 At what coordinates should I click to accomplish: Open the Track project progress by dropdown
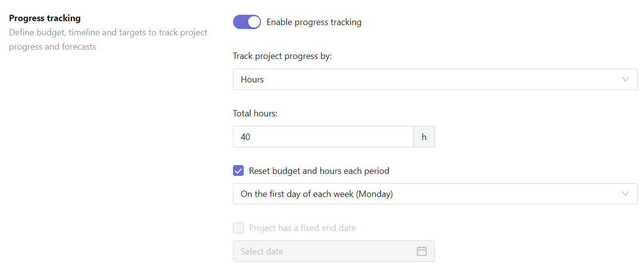tap(435, 80)
